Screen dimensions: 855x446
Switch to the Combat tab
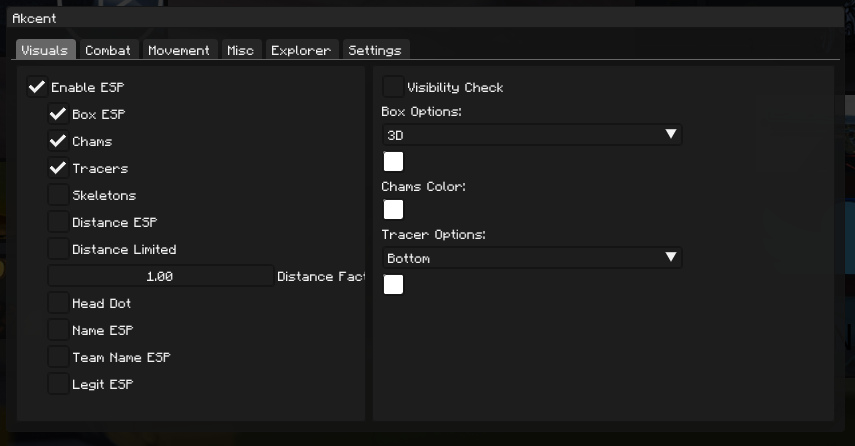click(108, 50)
